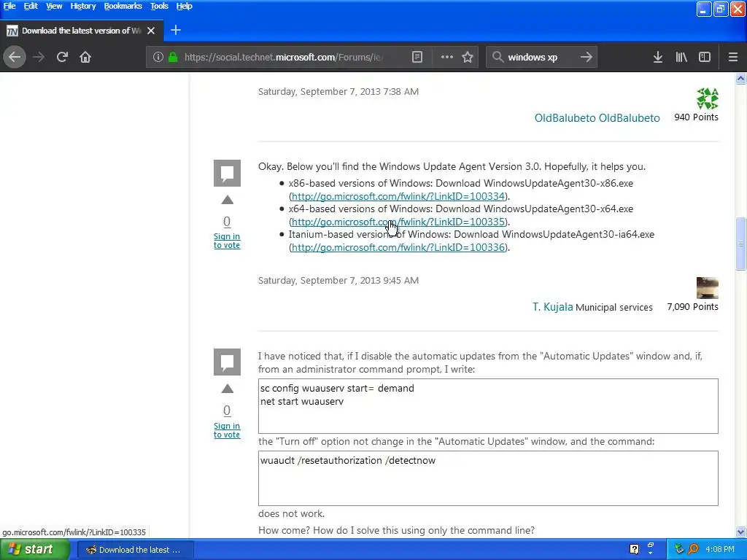Click the scrollbar down arrow
The height and width of the screenshot is (560, 747).
tap(741, 532)
